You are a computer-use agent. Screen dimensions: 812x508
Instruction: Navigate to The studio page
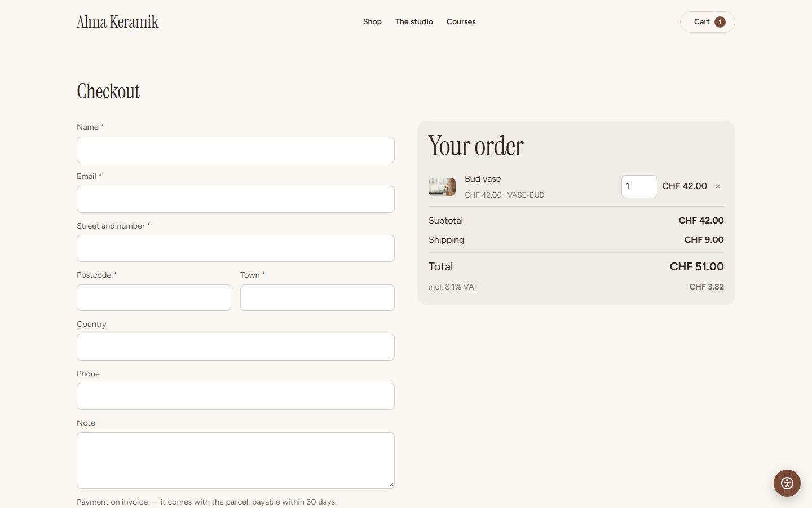pyautogui.click(x=414, y=21)
